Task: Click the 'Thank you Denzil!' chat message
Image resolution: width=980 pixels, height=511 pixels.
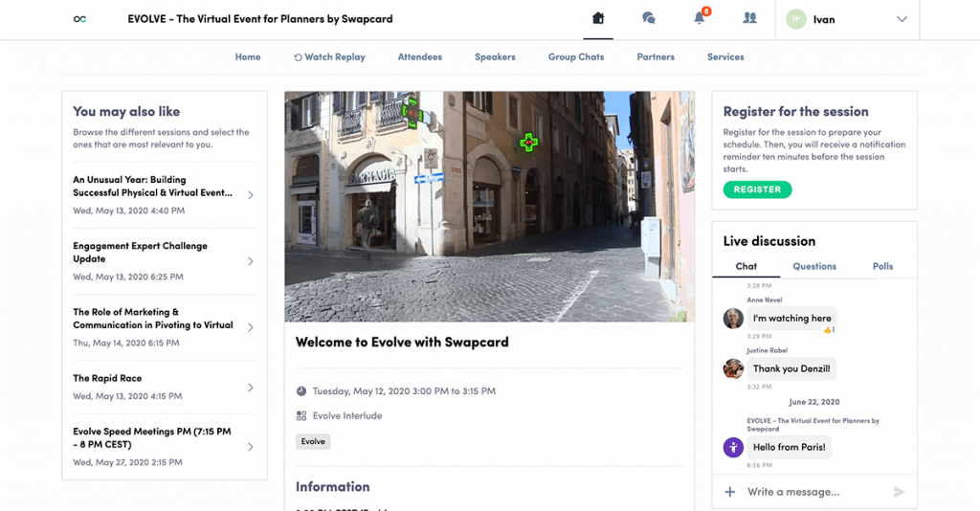Action: (x=791, y=368)
